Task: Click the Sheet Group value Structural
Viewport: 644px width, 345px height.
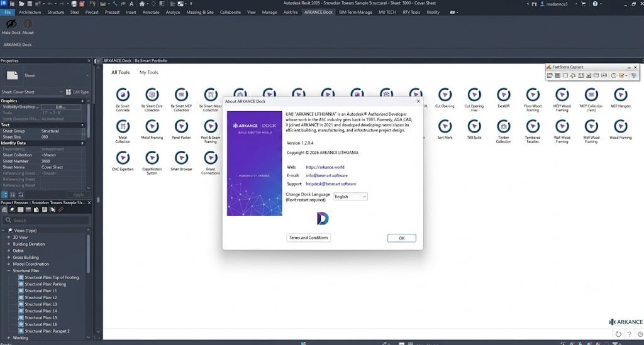Action: (50, 131)
